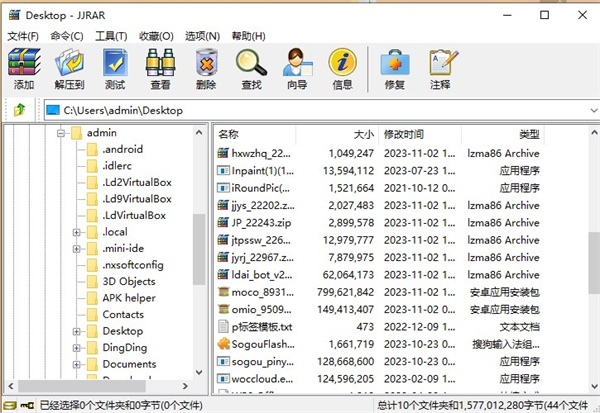Select file jjys_22202.z...
The image size is (600, 413).
click(263, 205)
